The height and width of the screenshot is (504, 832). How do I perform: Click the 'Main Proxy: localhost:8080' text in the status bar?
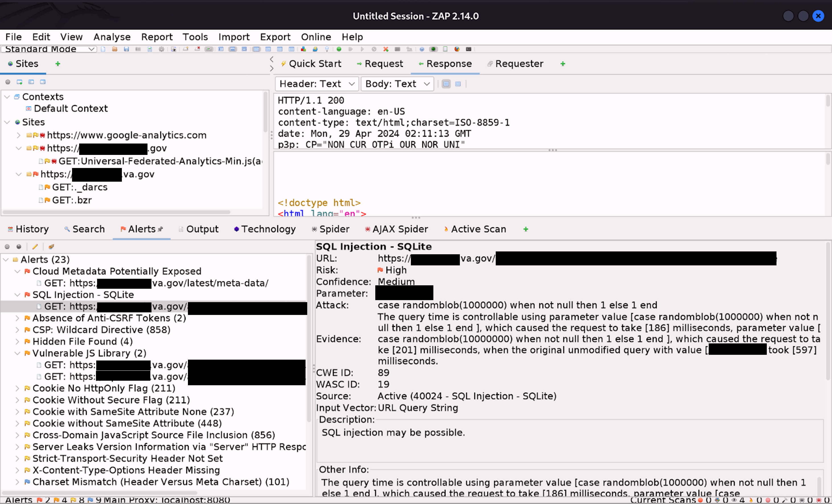167,500
